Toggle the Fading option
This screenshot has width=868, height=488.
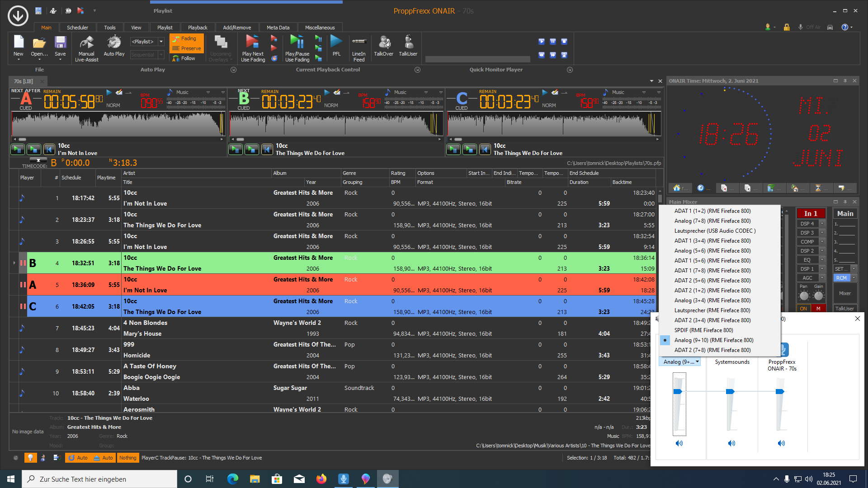click(x=186, y=39)
